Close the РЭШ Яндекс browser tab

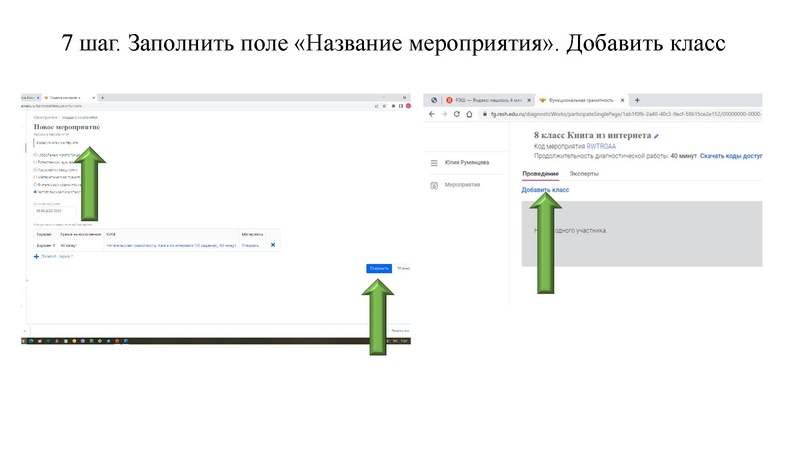tap(528, 100)
